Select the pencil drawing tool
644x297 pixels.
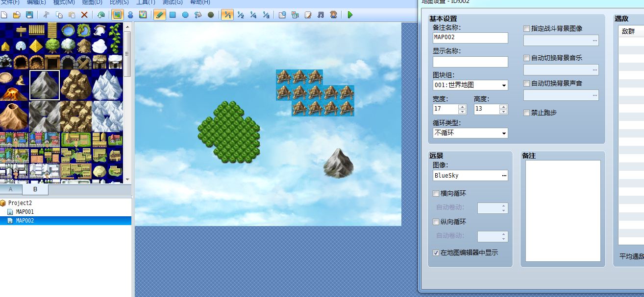159,15
